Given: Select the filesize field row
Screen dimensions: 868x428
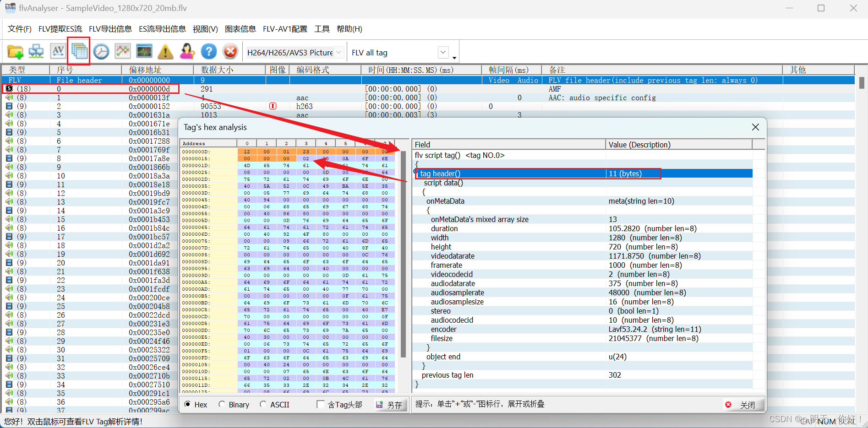Looking at the screenshot, I should pos(582,338).
